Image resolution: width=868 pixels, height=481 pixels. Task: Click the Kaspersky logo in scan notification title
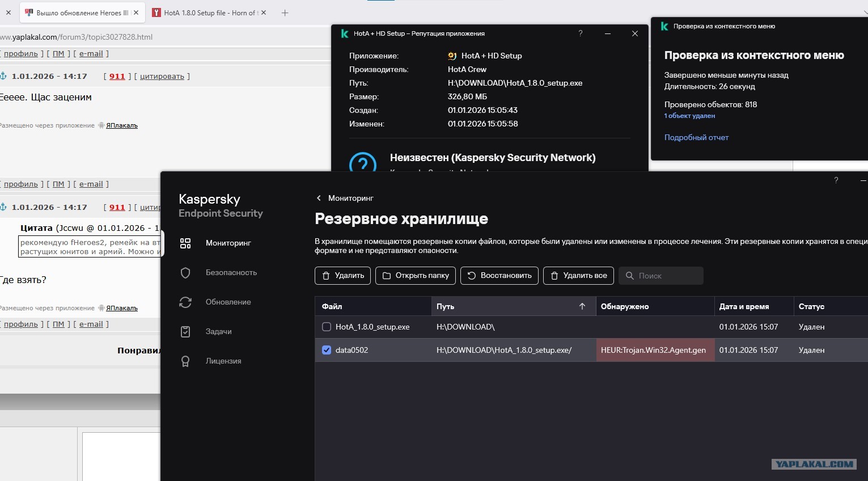(664, 26)
